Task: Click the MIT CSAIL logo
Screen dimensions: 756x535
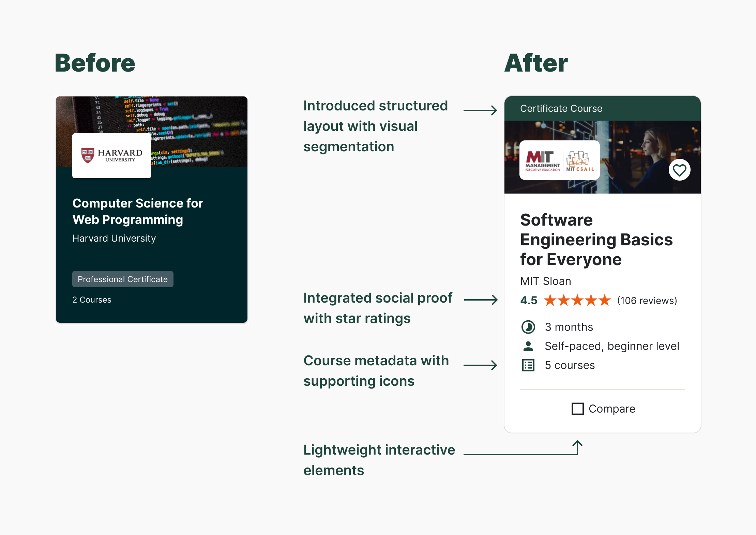Action: [x=579, y=160]
